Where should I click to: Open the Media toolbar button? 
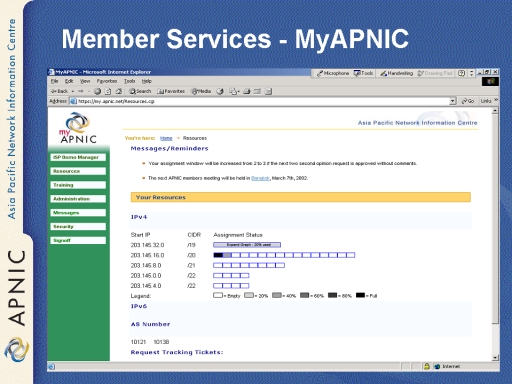(x=201, y=91)
